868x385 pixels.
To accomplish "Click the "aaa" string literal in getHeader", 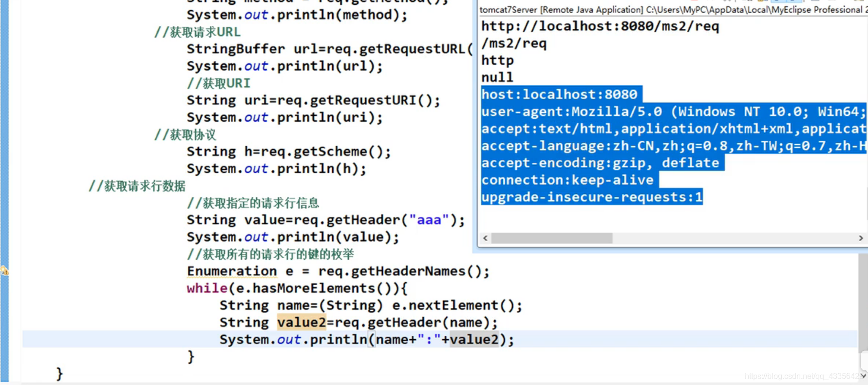I will [428, 220].
